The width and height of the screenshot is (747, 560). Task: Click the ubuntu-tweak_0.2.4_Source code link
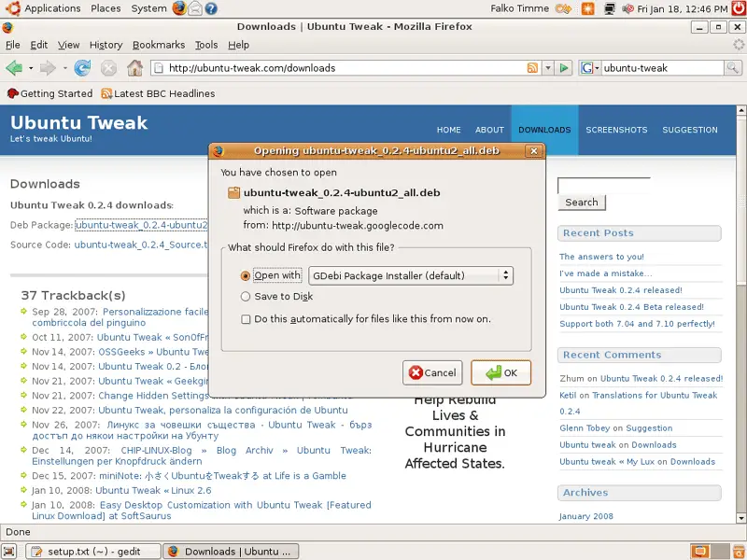(x=141, y=245)
